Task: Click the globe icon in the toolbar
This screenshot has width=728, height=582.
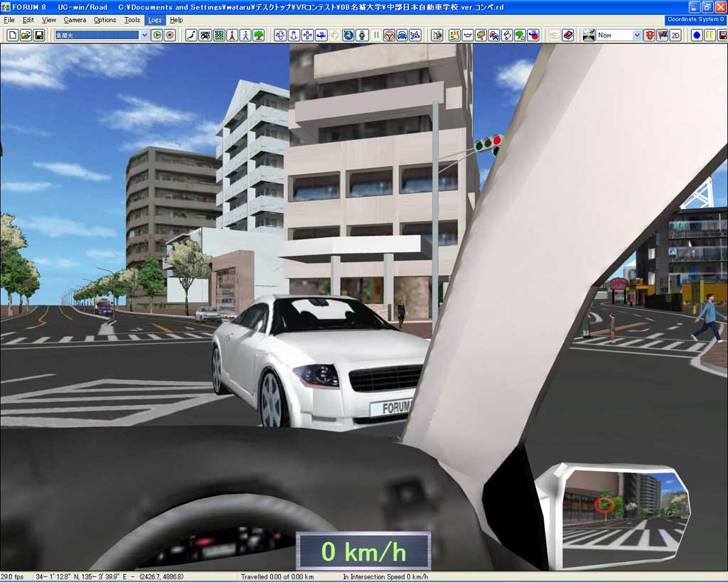Action: [348, 36]
